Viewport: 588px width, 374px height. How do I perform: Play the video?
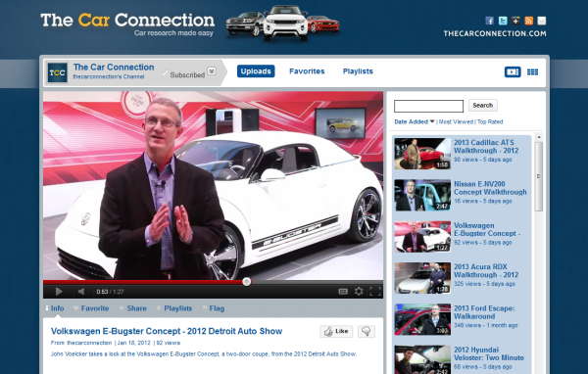point(59,291)
